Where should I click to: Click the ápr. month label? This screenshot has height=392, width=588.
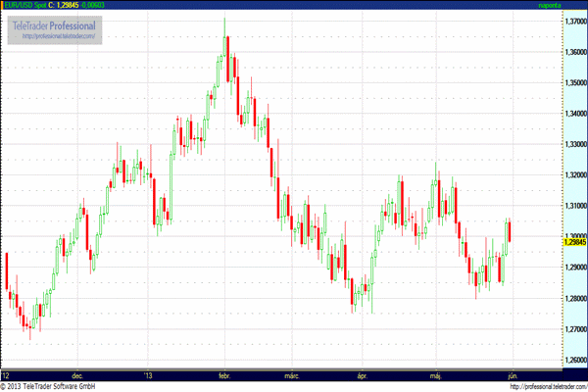[x=364, y=374]
